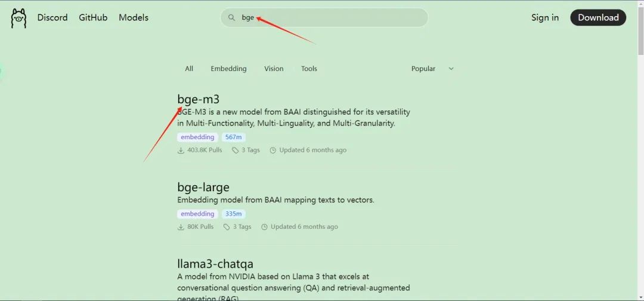Open the Popular sort dropdown

[x=423, y=69]
